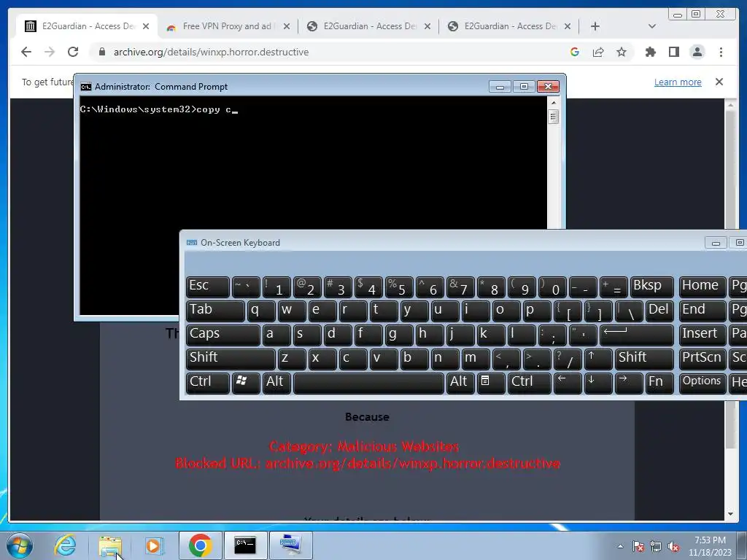The height and width of the screenshot is (560, 747).
Task: Click the PrtScn key on-screen
Action: tap(703, 359)
